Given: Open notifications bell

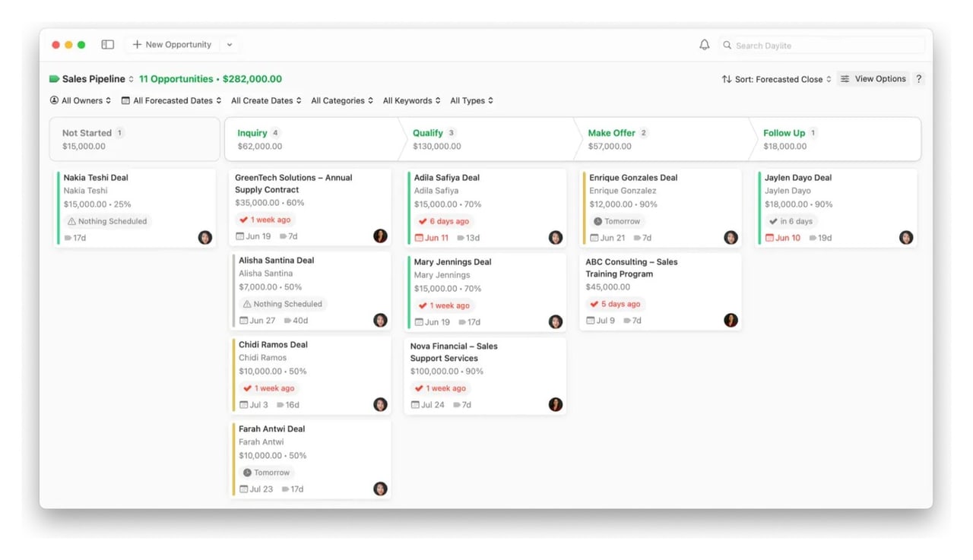Looking at the screenshot, I should [x=705, y=45].
